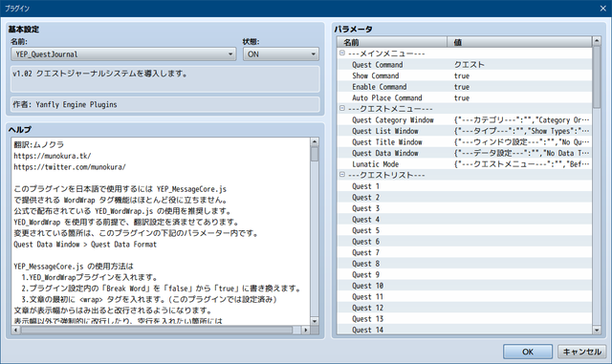Screen dimensions: 612x364
Task: Select the Lunatic Mode parameter row
Action: [x=465, y=164]
